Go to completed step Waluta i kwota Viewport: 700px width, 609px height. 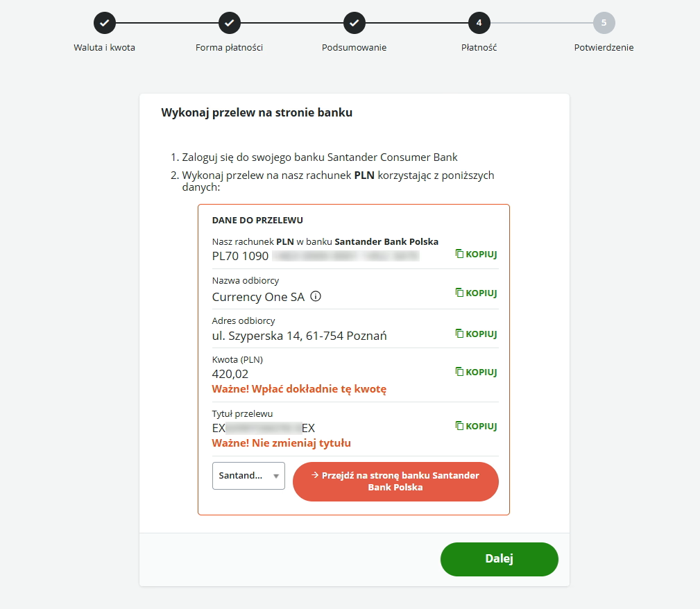[x=104, y=23]
